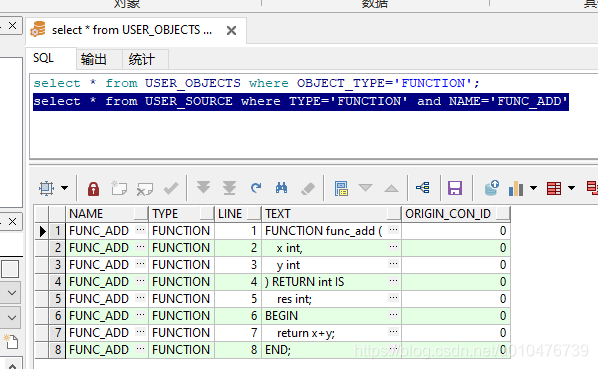Image resolution: width=598 pixels, height=369 pixels.
Task: Click the empty square box in left panel
Action: click(10, 269)
